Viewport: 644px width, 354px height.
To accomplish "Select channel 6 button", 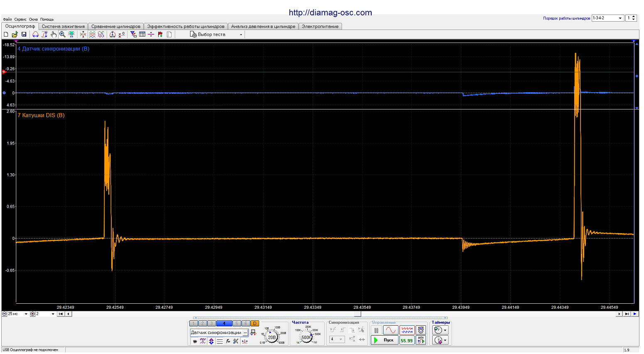I will coord(245,323).
